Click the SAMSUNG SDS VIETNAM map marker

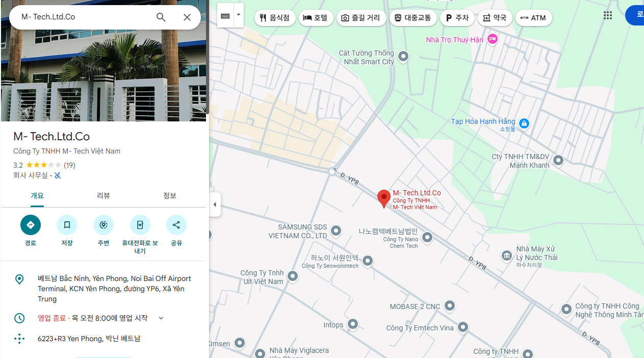(x=336, y=231)
